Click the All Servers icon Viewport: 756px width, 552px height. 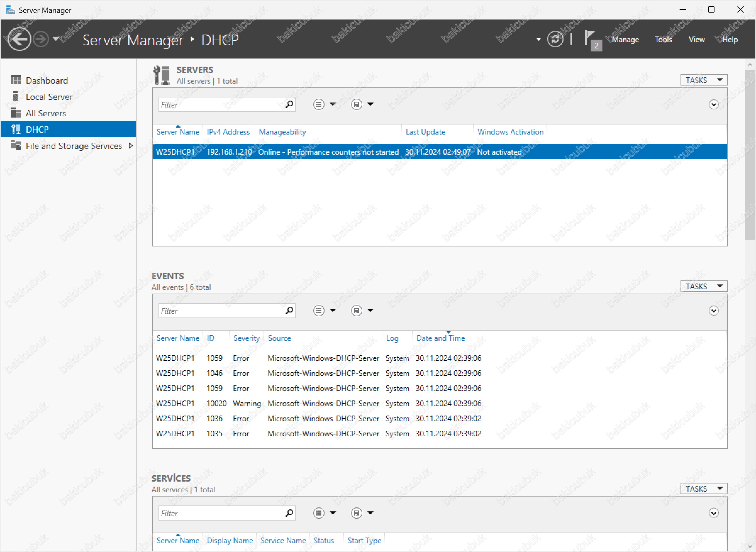16,113
